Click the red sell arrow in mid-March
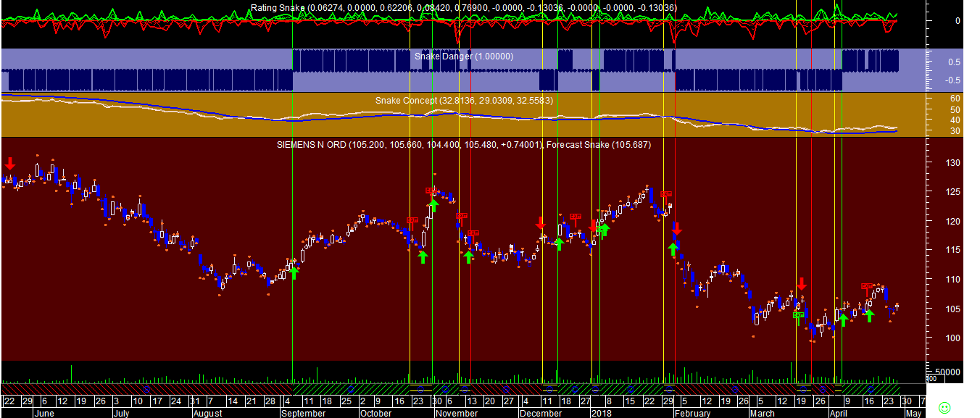The width and height of the screenshot is (980, 418). (801, 283)
